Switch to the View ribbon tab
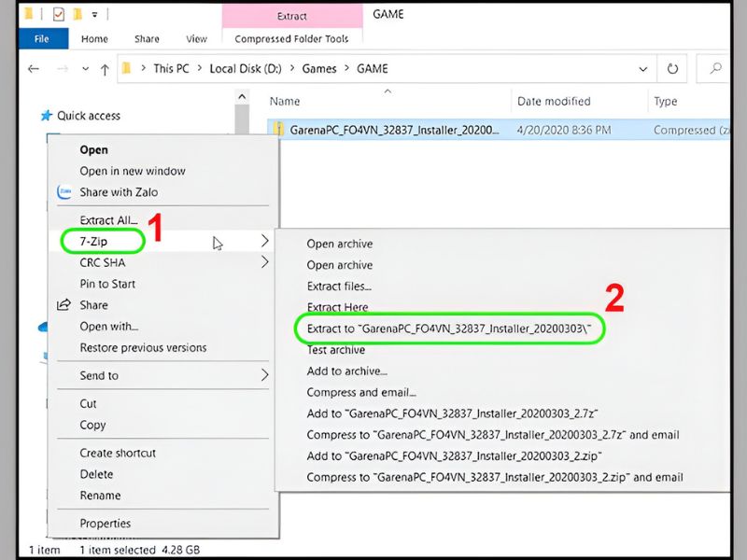Viewport: 747px width, 560px height. tap(196, 39)
